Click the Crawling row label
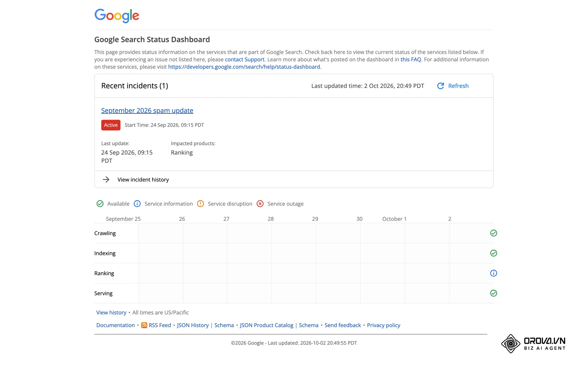Screen dimensions: 588x368 point(105,233)
